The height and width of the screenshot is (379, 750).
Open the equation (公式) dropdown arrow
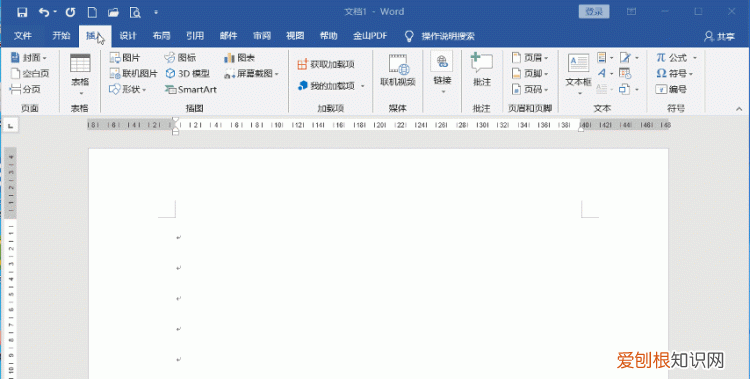[695, 58]
